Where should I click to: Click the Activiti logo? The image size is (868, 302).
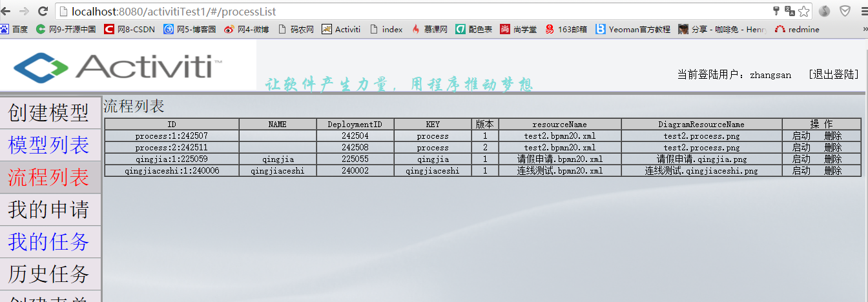pyautogui.click(x=118, y=66)
